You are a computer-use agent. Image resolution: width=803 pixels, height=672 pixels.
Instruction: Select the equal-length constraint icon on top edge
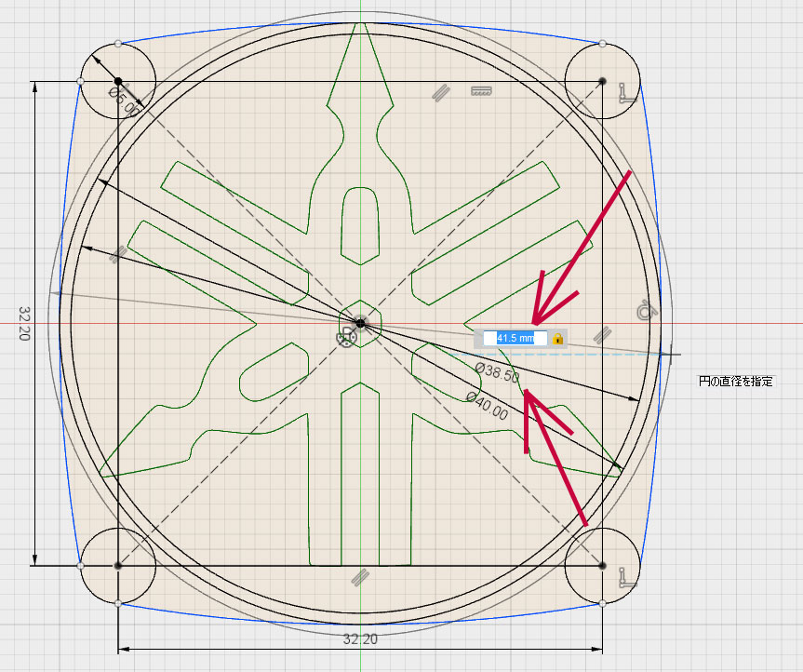(x=480, y=91)
